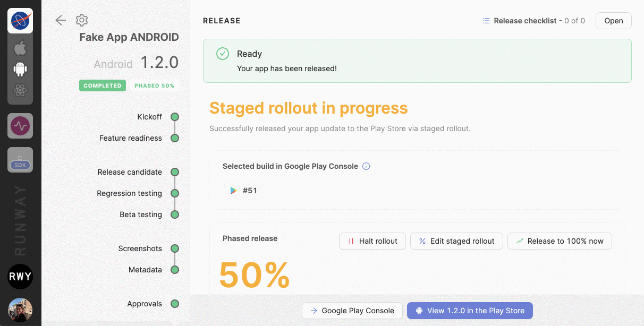
Task: Open the NASA app logo
Action: pos(20,21)
